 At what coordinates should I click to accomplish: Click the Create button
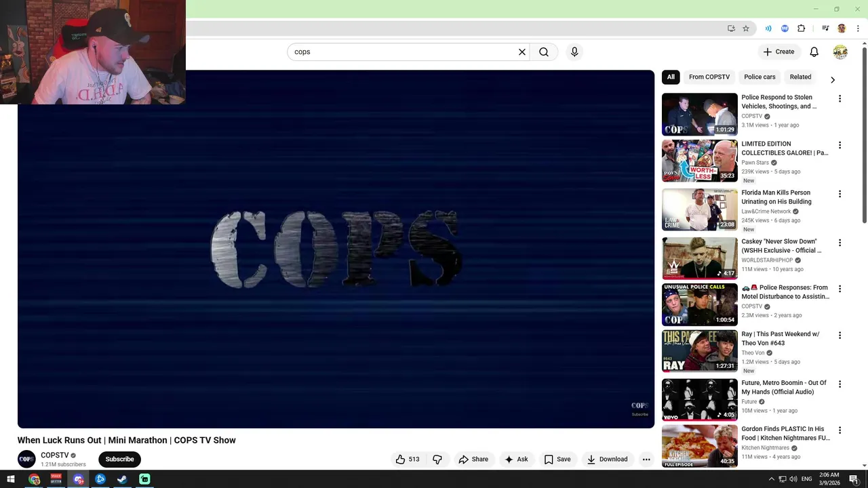(x=778, y=52)
